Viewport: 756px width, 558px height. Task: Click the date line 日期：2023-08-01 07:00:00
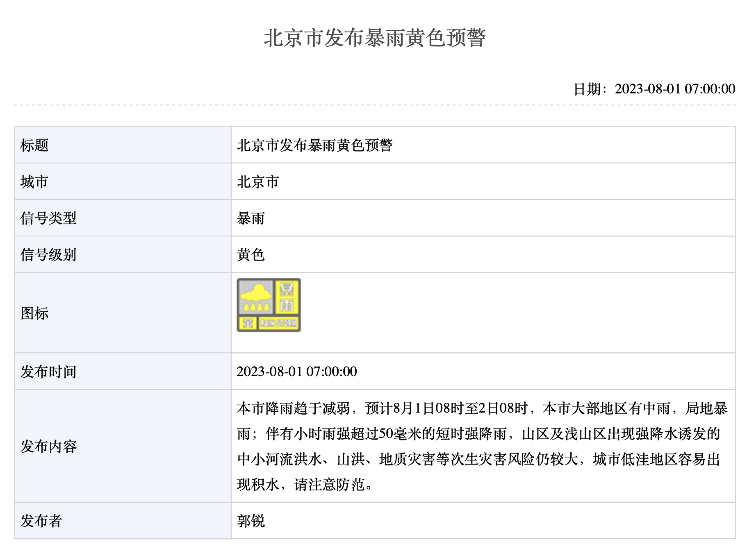pos(654,89)
